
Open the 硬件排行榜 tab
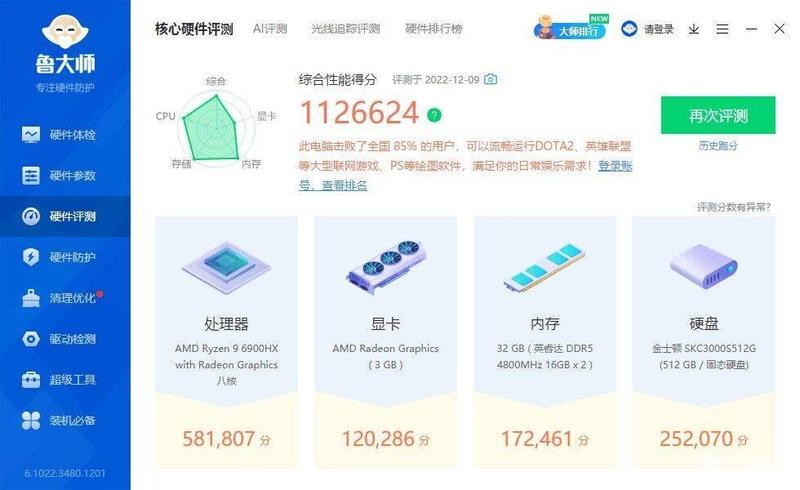click(x=434, y=29)
